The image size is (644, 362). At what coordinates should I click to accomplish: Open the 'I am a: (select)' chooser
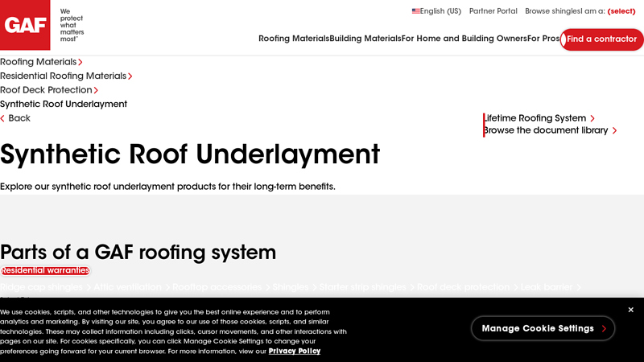pos(608,11)
